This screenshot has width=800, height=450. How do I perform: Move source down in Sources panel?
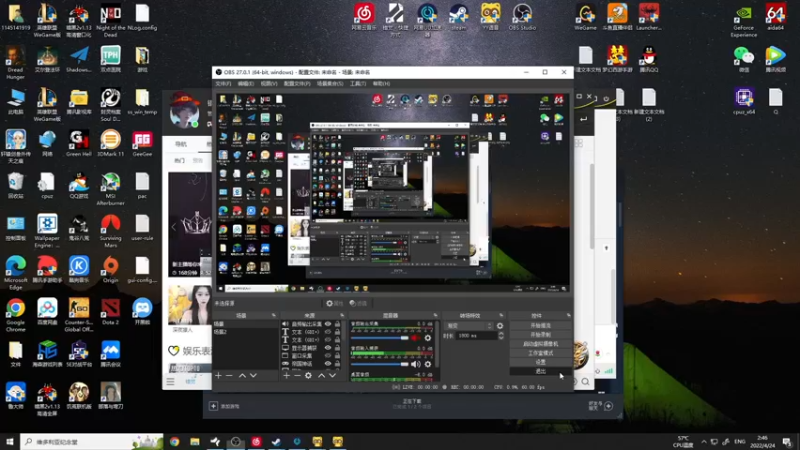[x=332, y=376]
